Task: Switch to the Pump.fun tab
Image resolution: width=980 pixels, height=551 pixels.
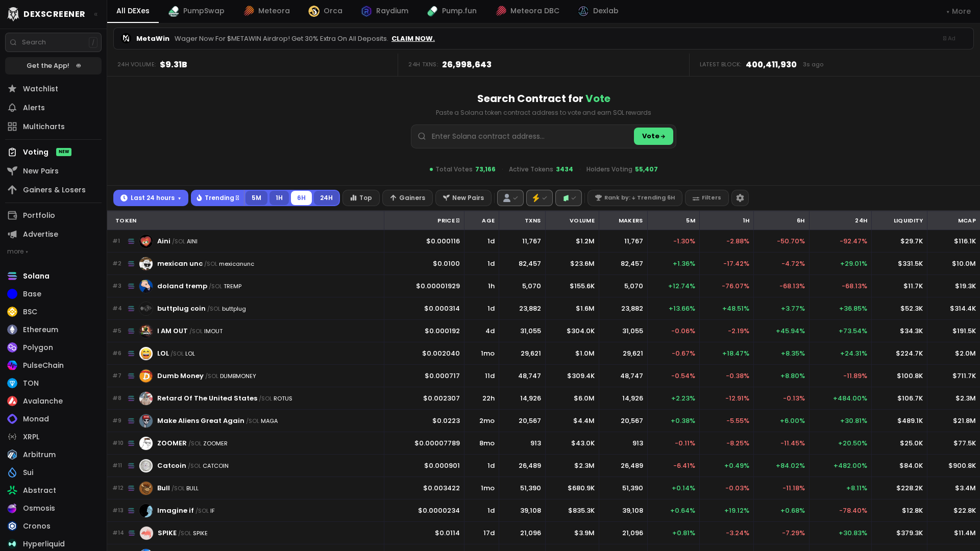Action: 452,11
